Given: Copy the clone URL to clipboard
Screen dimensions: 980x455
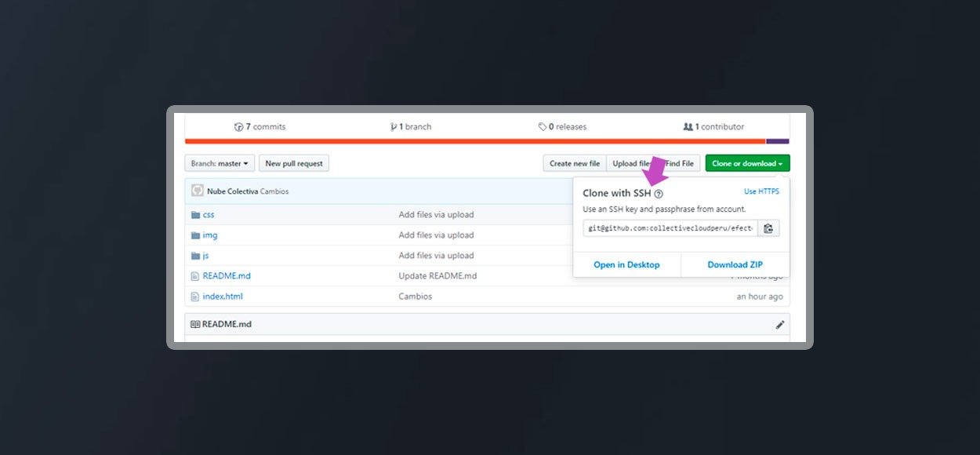Looking at the screenshot, I should click(768, 228).
